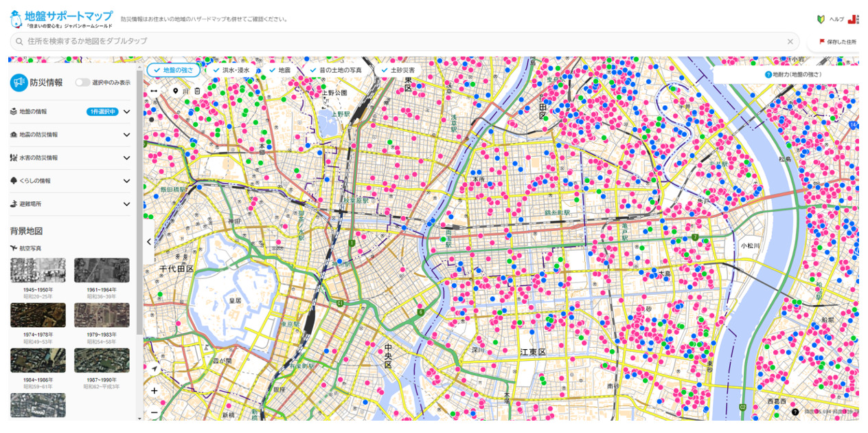Click the sidebar vertical scrollbar
The width and height of the screenshot is (868, 433).
140,206
